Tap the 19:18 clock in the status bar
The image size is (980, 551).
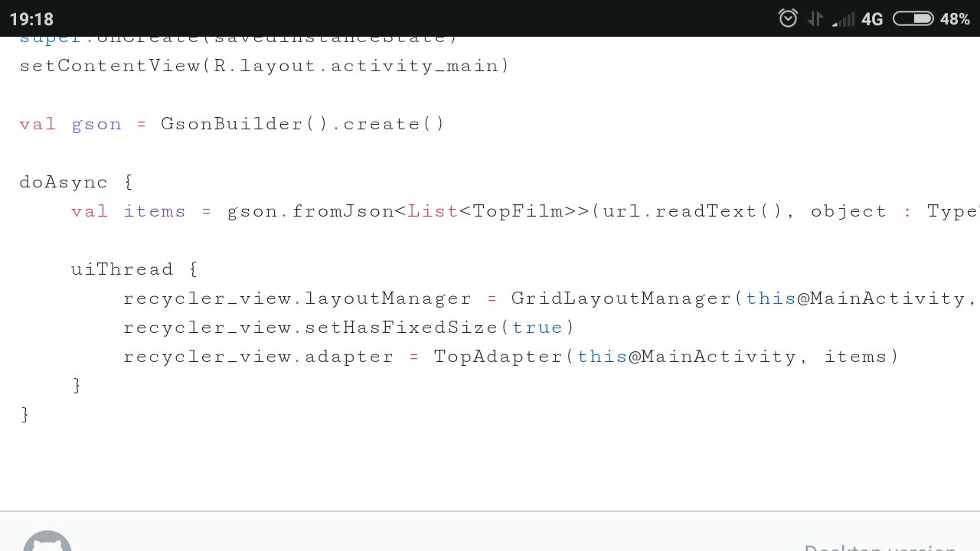(31, 19)
